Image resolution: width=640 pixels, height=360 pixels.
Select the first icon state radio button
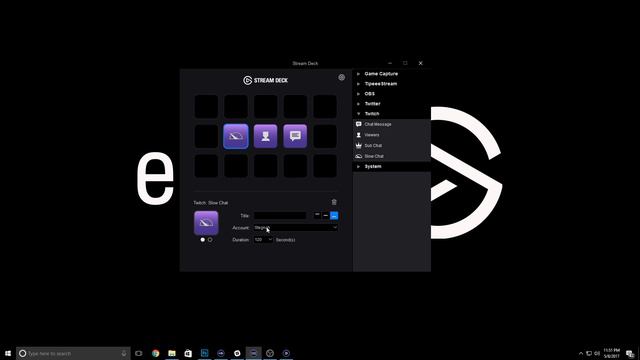[x=202, y=240]
